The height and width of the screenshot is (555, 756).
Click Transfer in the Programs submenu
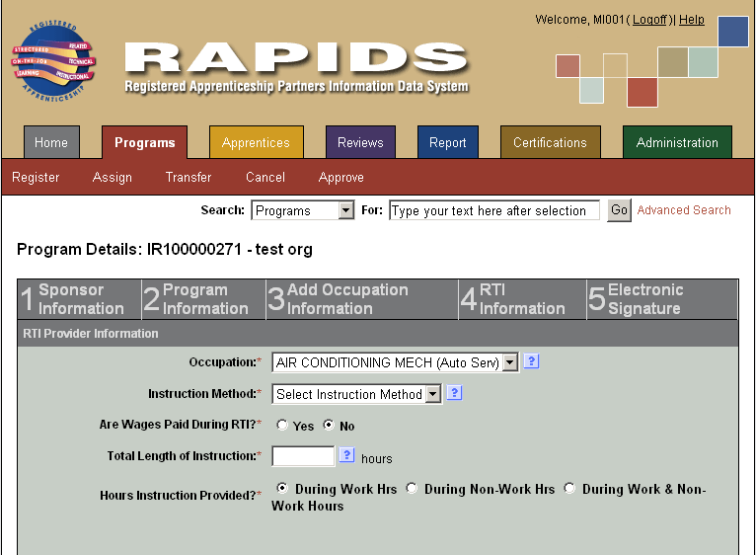(x=189, y=177)
